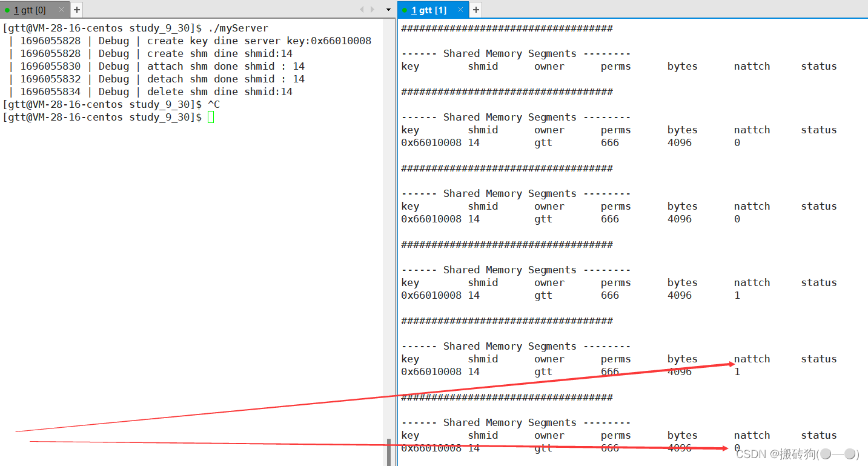Open a new tab beside '1 gtt [0]'

77,10
